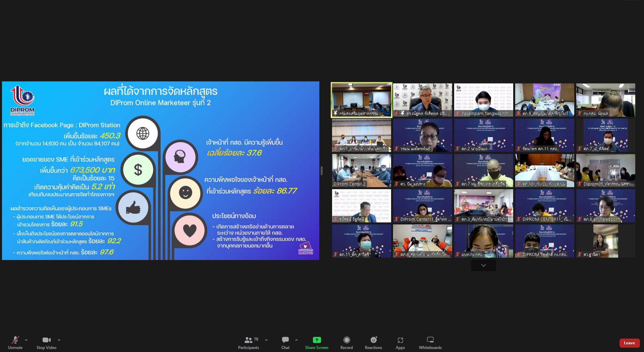Click brain head icon on shared slide
The height and width of the screenshot is (352, 644).
point(180,157)
